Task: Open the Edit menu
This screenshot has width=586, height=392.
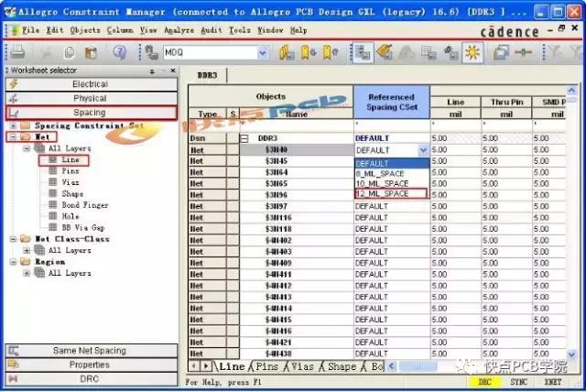Action: point(55,30)
